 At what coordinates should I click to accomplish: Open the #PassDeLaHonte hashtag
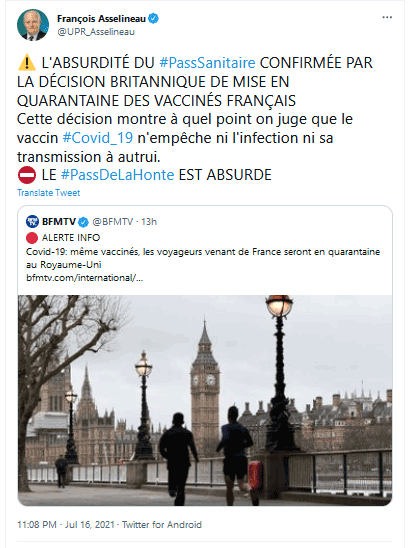[x=117, y=175]
